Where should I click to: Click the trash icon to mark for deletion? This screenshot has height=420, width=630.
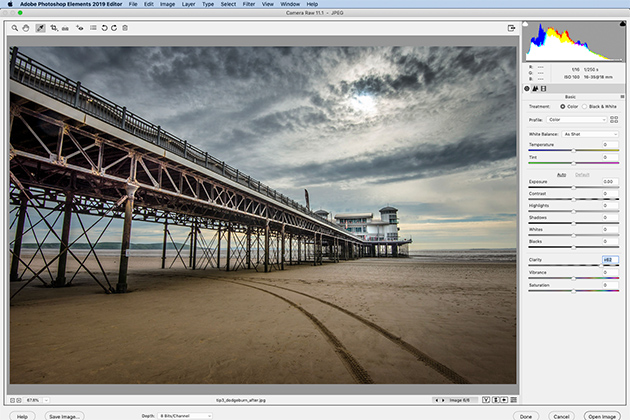[125, 28]
